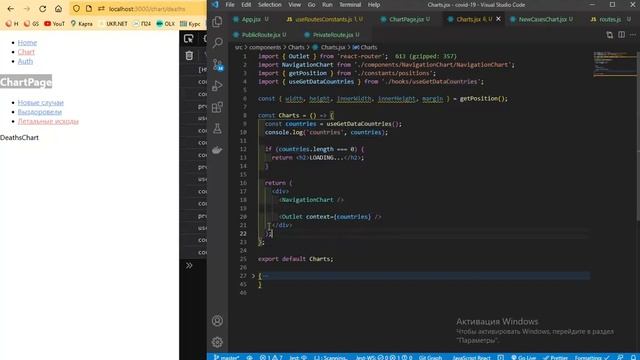Open the Go menu
Viewport: 640px width, 360px height.
311,4
